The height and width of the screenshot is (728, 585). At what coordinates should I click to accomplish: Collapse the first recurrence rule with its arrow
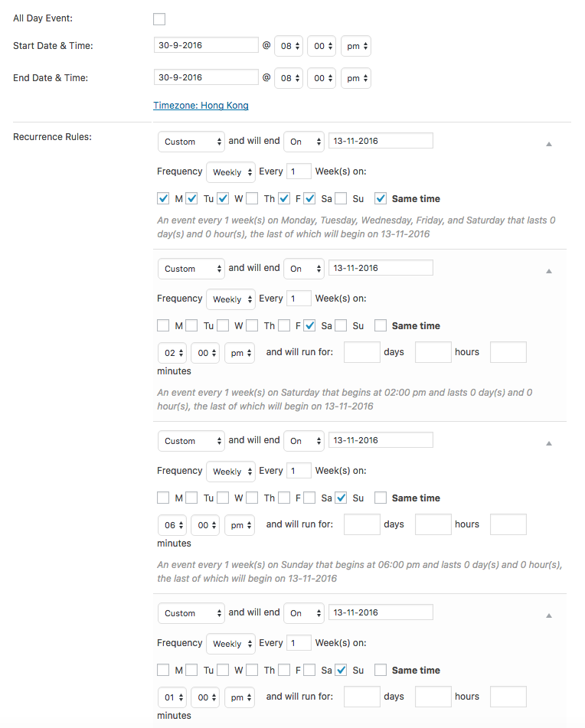click(x=548, y=144)
